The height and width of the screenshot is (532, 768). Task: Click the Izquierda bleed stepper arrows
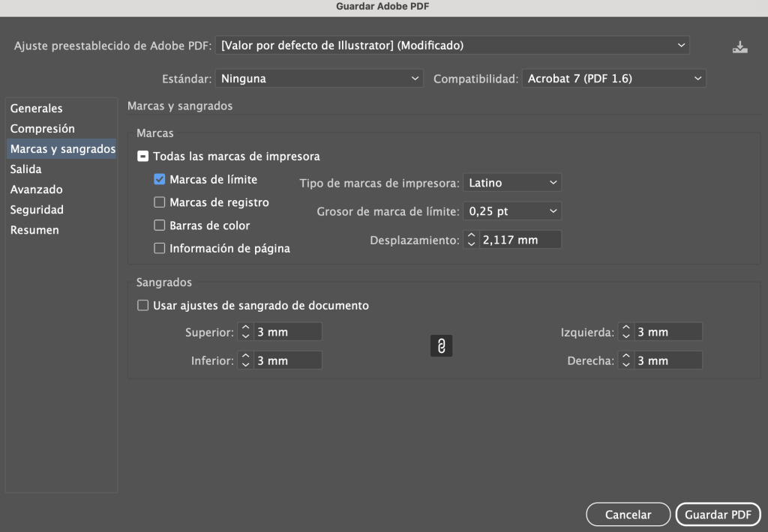[626, 332]
